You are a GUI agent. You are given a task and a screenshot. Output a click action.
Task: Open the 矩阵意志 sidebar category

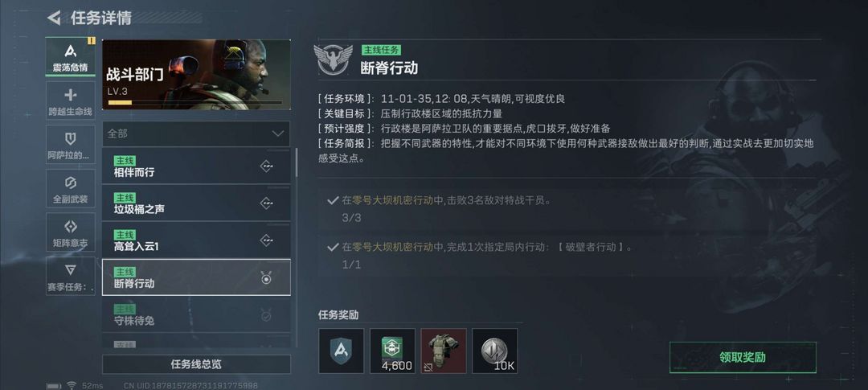point(70,232)
